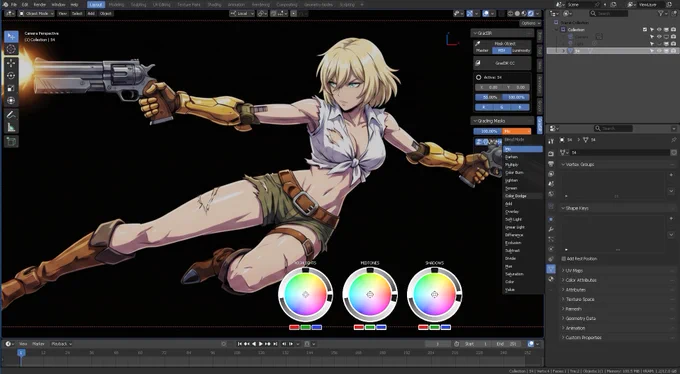Collapse the Grading Masks panel
The image size is (680, 374).
tap(490, 121)
